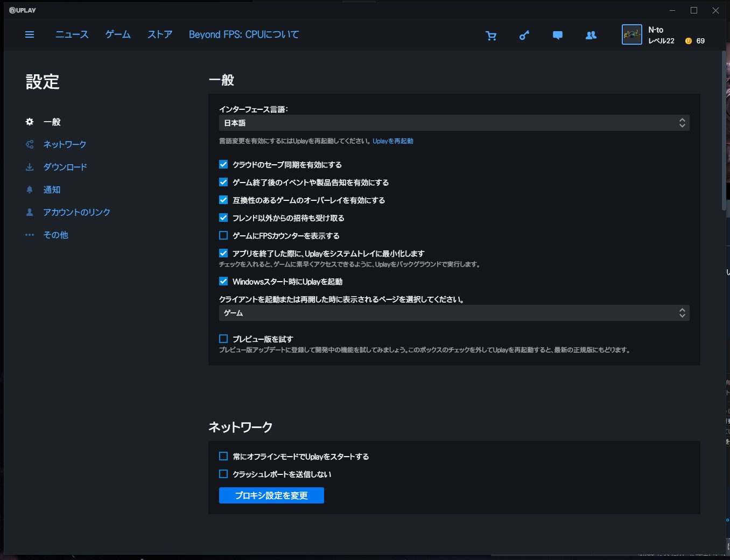The height and width of the screenshot is (560, 730).
Task: Enable クラッシュレポートを送信しない checkbox
Action: click(223, 474)
